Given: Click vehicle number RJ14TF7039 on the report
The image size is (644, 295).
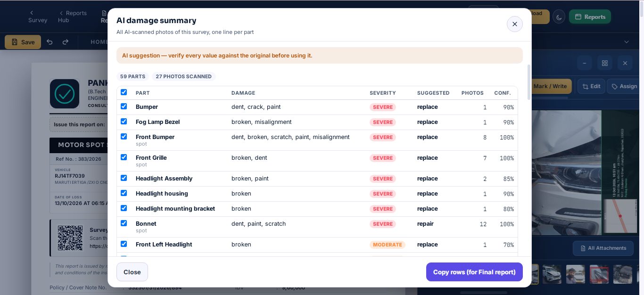Looking at the screenshot, I should coord(70,176).
